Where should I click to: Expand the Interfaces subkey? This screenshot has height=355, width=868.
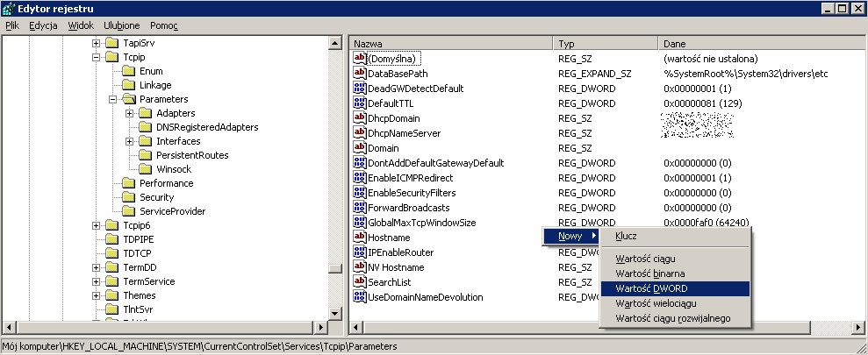tap(130, 141)
